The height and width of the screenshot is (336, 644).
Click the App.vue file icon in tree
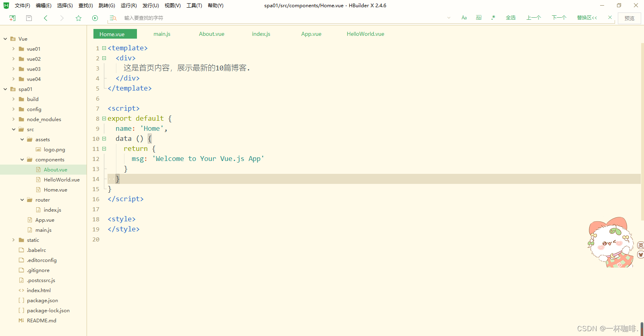30,220
